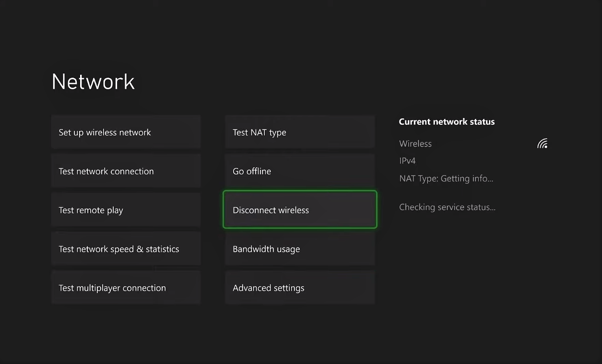Viewport: 602px width, 364px height.
Task: Open Test network speed & statistics
Action: [x=126, y=249]
